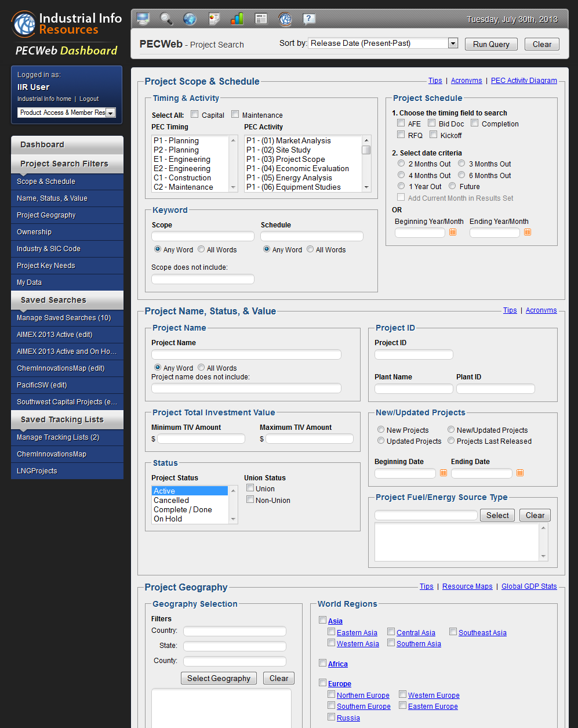This screenshot has height=728, width=578.
Task: Select the 6 Months Out radio button
Action: tap(461, 175)
